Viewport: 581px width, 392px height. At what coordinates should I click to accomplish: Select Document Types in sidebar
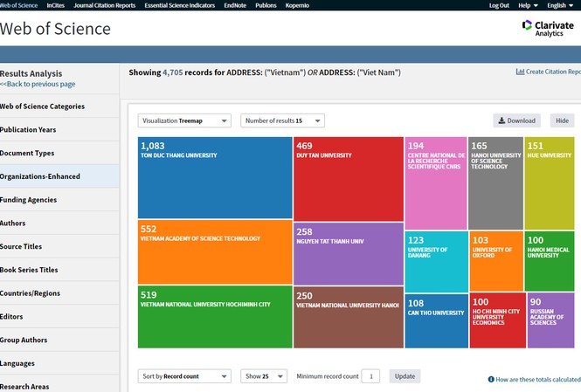coord(59,153)
